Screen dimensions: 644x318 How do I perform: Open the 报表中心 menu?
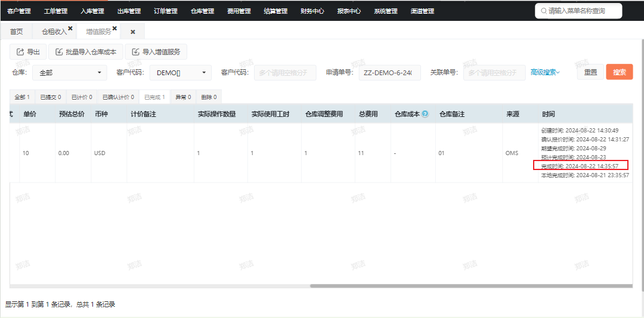point(349,11)
